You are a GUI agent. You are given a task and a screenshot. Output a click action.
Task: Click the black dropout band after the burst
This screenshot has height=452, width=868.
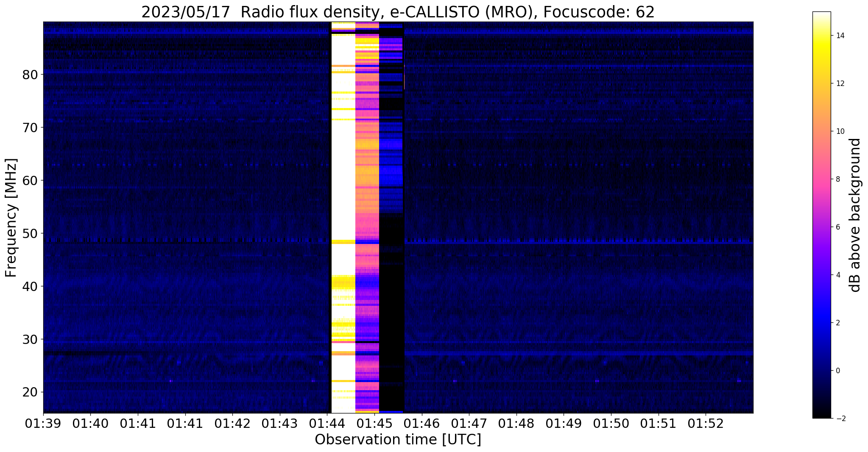(x=391, y=217)
